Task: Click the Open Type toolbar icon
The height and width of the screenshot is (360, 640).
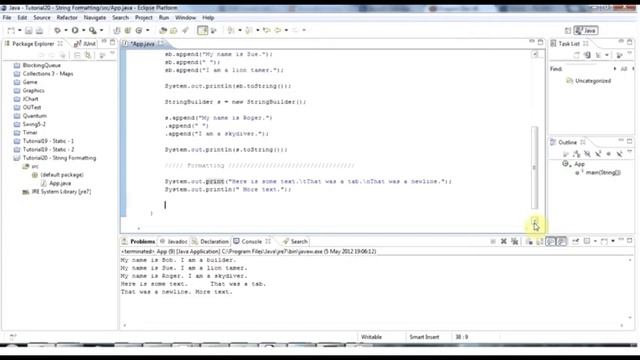Action: tap(163, 30)
